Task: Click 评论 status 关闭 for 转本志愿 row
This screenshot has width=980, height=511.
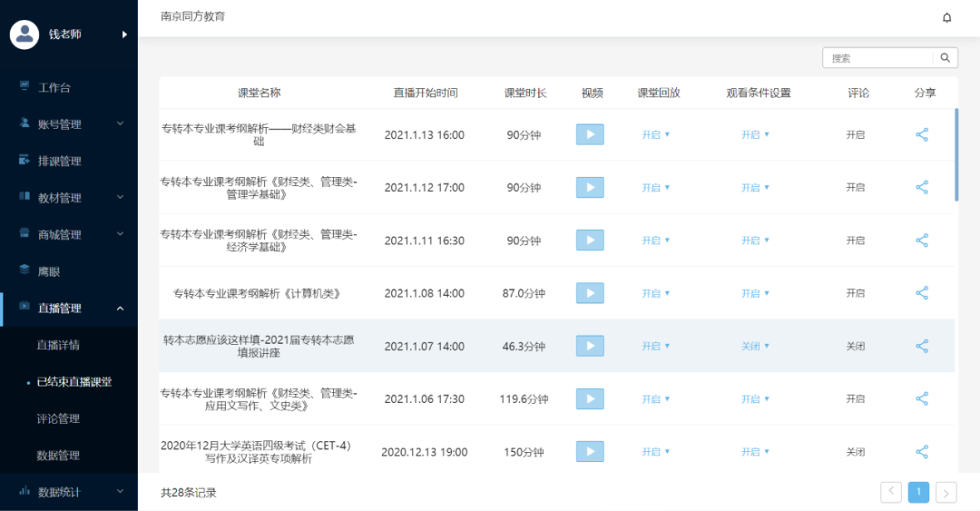Action: [x=855, y=346]
